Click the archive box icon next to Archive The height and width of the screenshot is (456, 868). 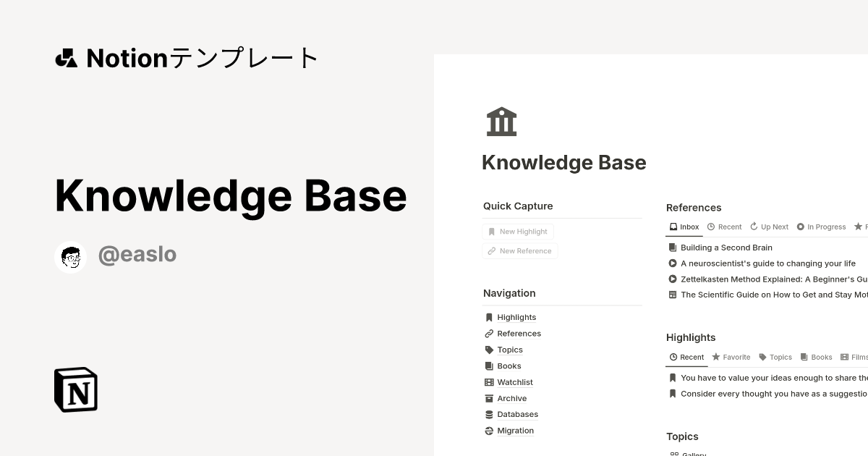[x=488, y=398]
